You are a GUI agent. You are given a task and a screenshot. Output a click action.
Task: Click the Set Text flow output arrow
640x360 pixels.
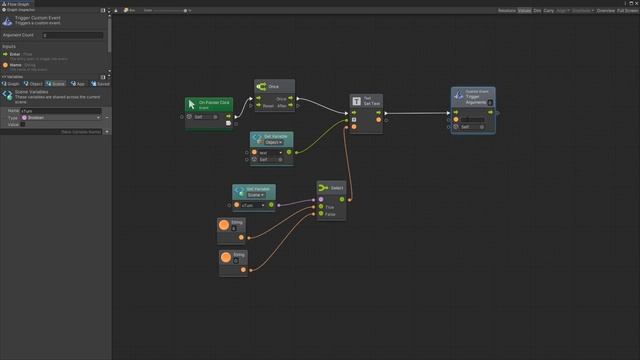(x=378, y=113)
